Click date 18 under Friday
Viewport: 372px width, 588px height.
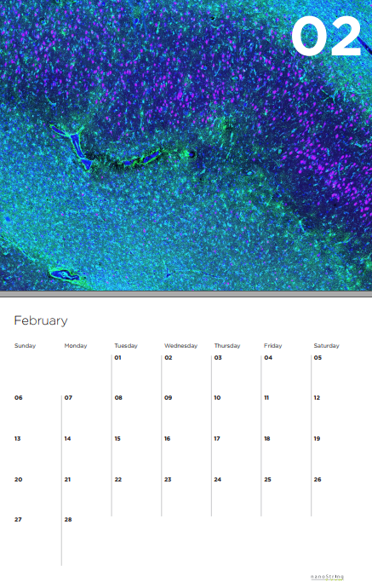[267, 439]
